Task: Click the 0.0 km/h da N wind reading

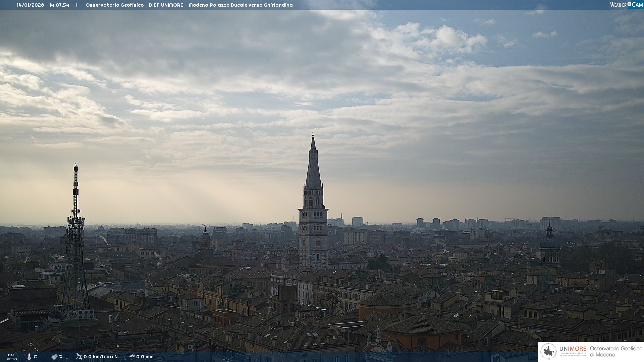Action: click(x=101, y=357)
